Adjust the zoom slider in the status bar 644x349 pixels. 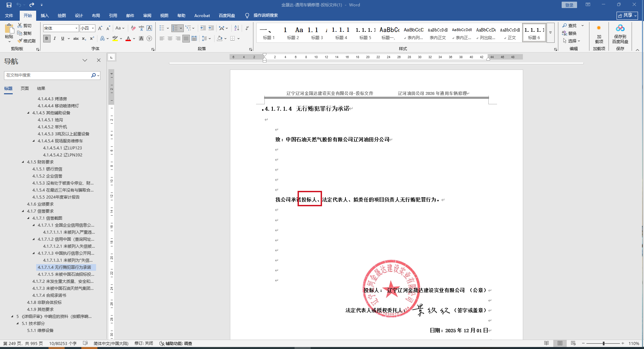point(603,343)
